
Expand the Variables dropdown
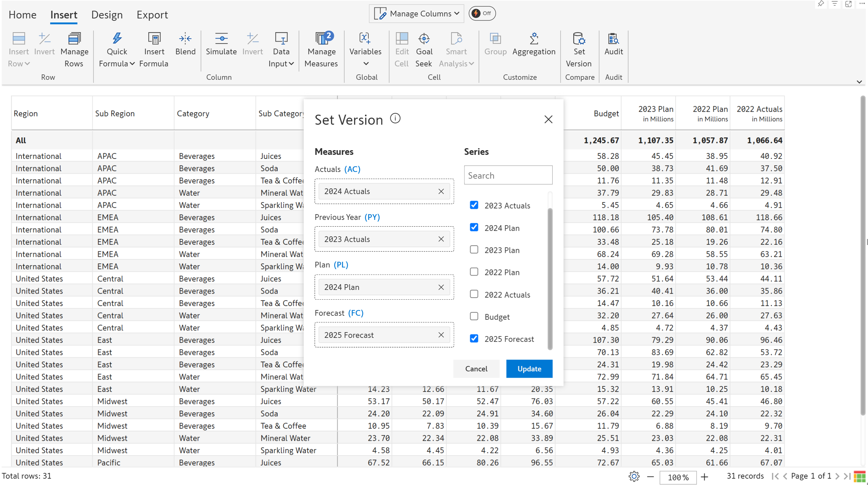pos(366,63)
